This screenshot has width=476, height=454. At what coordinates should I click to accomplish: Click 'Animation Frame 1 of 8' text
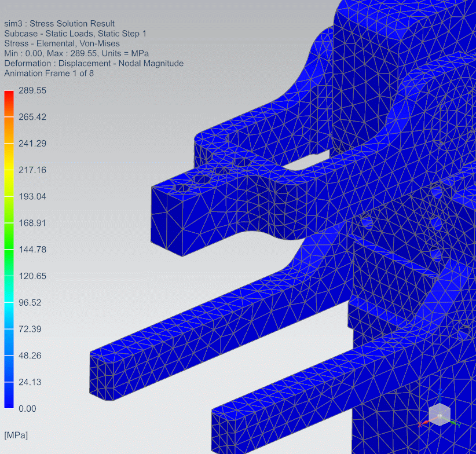pos(49,74)
